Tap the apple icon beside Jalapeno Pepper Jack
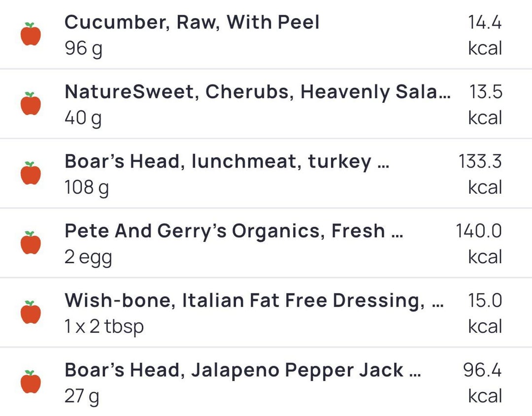Screen dimensions: 532x416 (x=31, y=381)
